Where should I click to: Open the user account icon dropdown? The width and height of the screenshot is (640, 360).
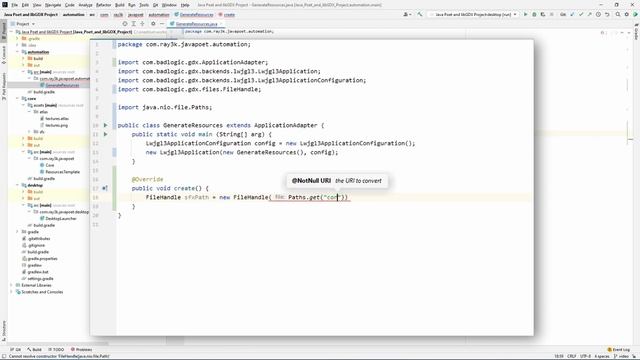coord(407,14)
